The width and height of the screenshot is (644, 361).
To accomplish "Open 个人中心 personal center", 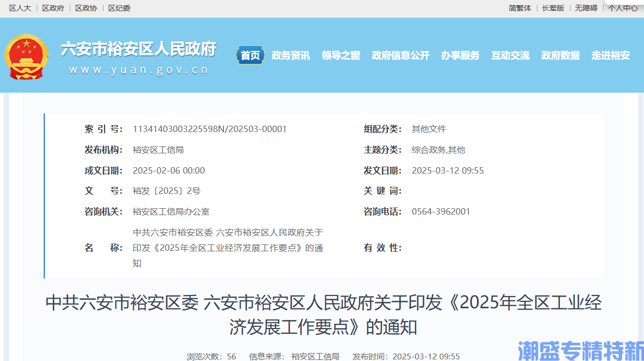I will point(623,8).
